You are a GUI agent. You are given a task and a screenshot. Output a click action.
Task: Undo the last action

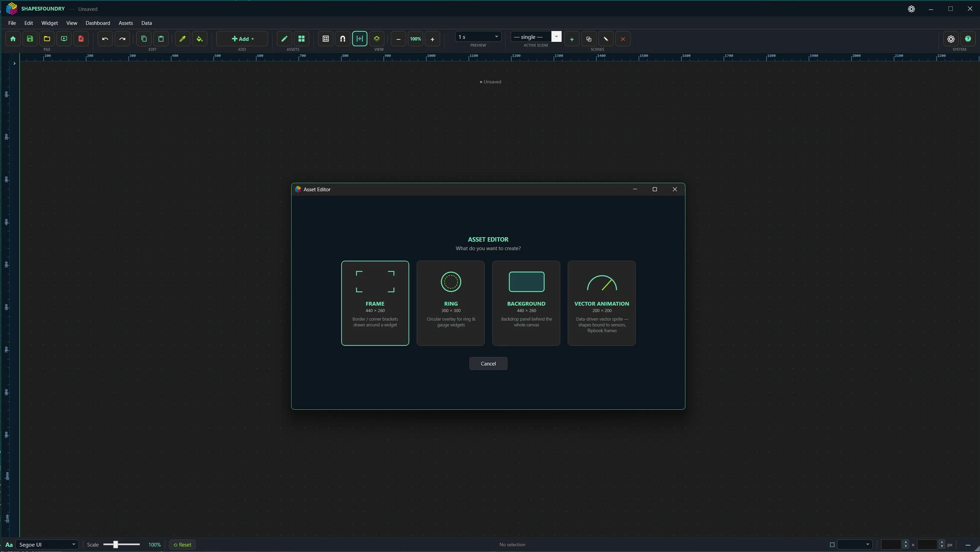105,39
